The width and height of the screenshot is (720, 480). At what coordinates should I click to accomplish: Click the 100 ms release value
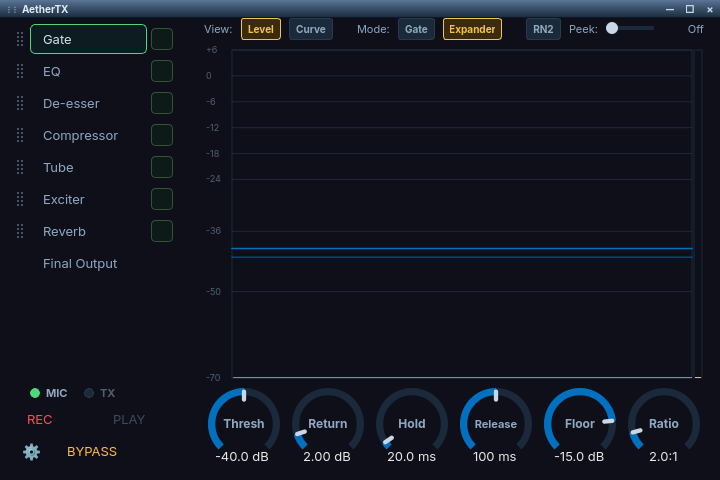coord(495,457)
